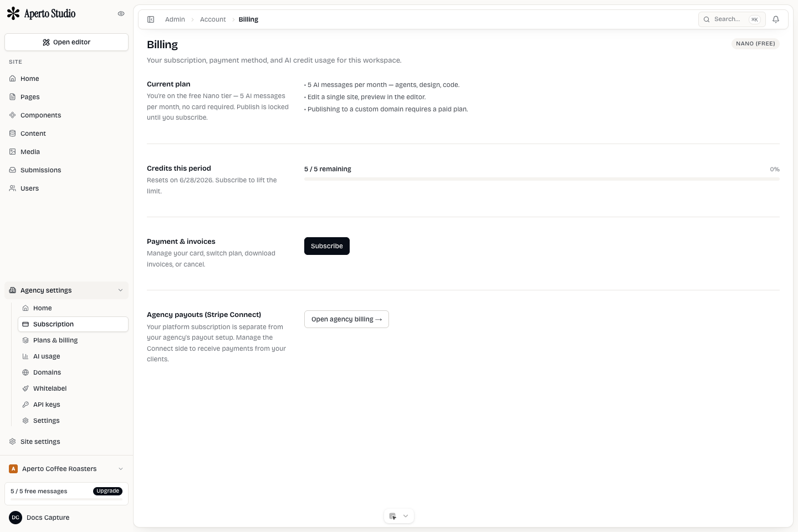Click the free messages progress bar
The height and width of the screenshot is (532, 798).
pos(66,499)
